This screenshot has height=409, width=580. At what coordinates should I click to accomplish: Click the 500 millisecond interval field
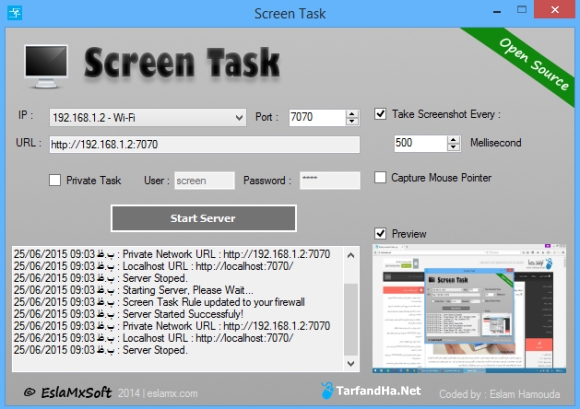click(420, 143)
